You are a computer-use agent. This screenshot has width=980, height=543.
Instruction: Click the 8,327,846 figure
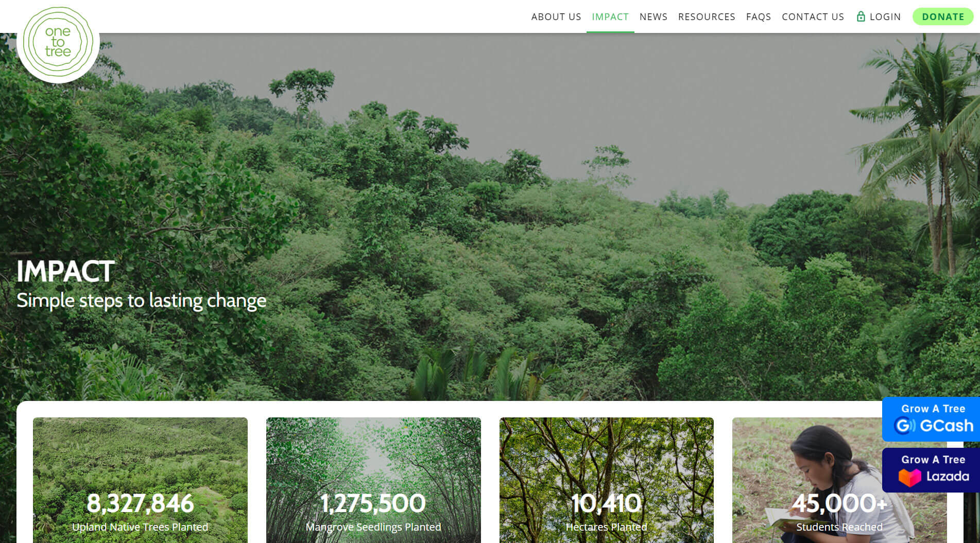pos(140,503)
